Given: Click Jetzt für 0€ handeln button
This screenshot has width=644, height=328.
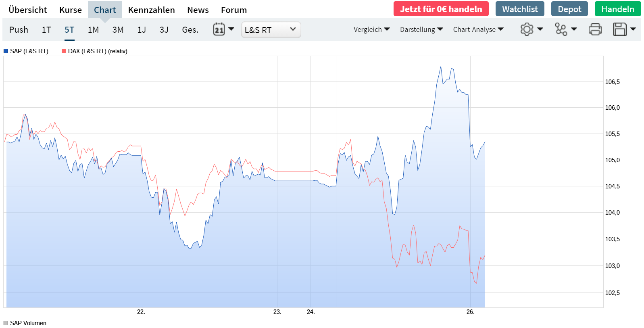Looking at the screenshot, I should 441,9.
